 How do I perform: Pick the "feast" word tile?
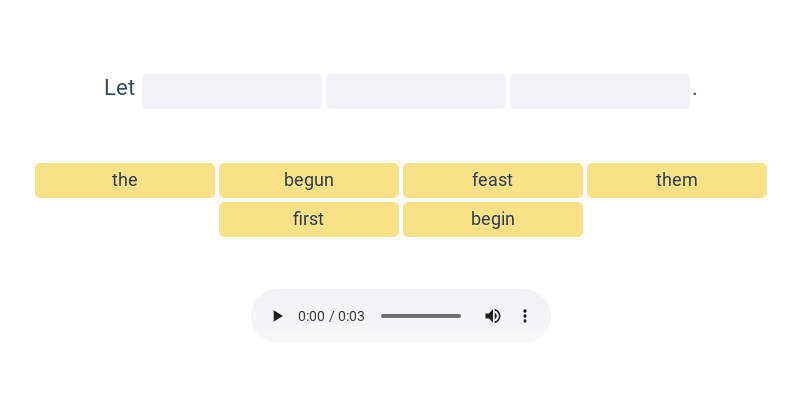[493, 180]
